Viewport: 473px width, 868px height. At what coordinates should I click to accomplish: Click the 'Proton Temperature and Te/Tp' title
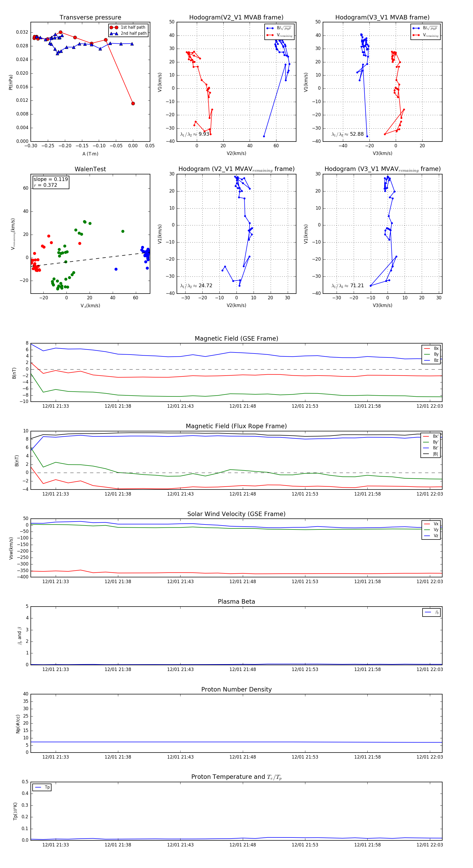coord(236,777)
